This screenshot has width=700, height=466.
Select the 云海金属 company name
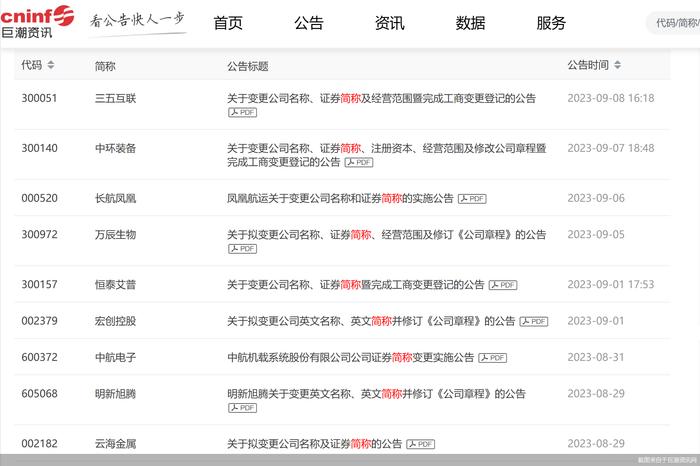(115, 444)
